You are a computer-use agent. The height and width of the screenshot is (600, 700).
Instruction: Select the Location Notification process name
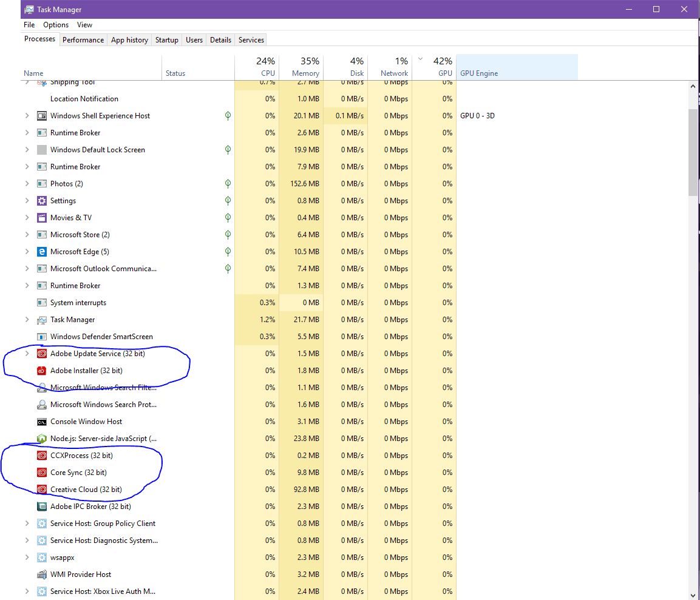(84, 99)
